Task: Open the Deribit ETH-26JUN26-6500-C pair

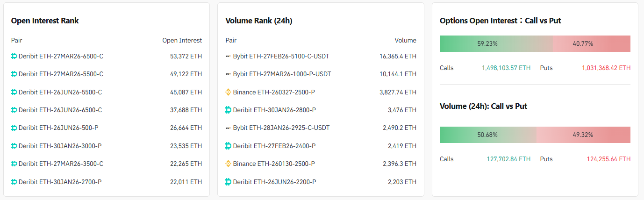Action: [x=60, y=110]
